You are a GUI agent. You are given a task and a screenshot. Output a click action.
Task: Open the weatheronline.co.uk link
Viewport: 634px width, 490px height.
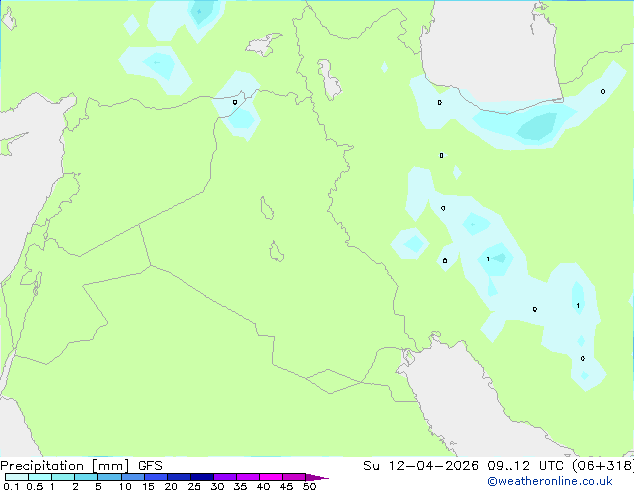[549, 481]
